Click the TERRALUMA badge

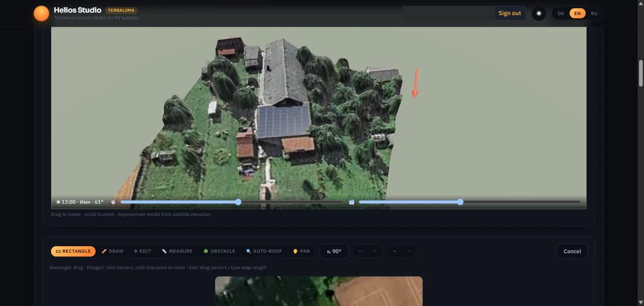(121, 11)
